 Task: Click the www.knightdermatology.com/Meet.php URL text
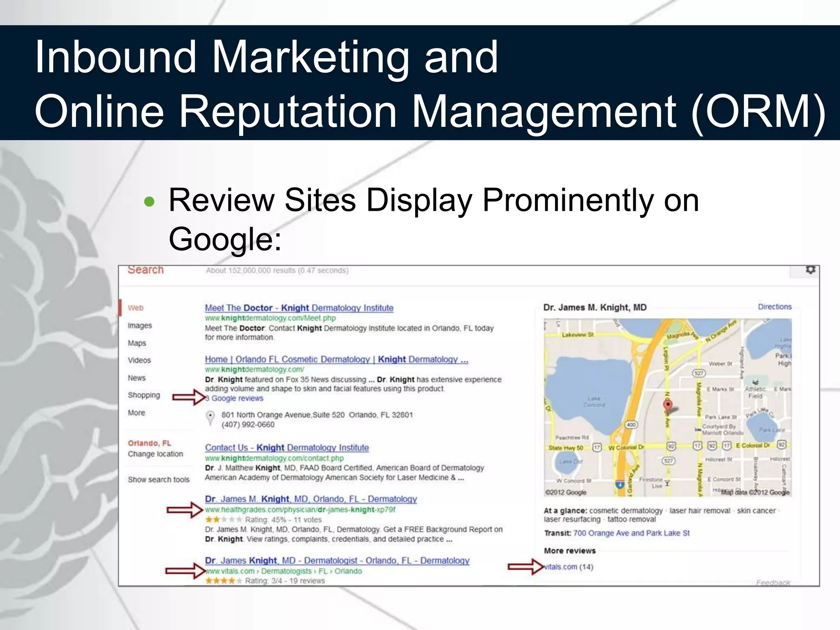click(x=270, y=318)
